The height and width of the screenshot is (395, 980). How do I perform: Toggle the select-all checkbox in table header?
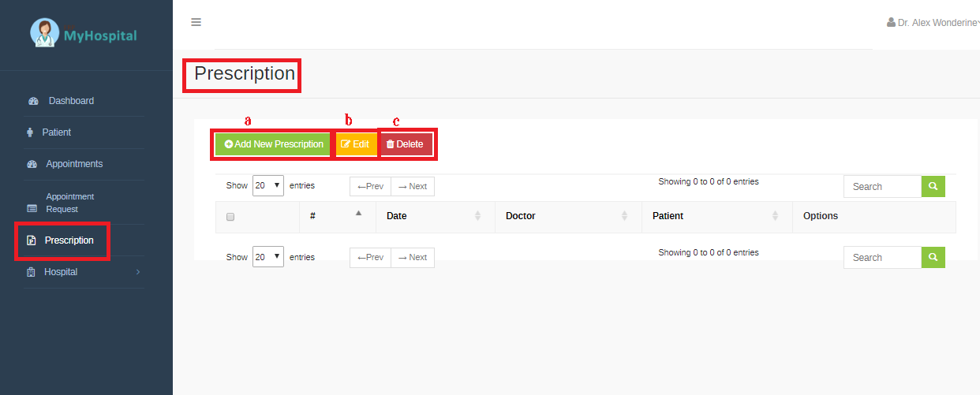(x=230, y=217)
